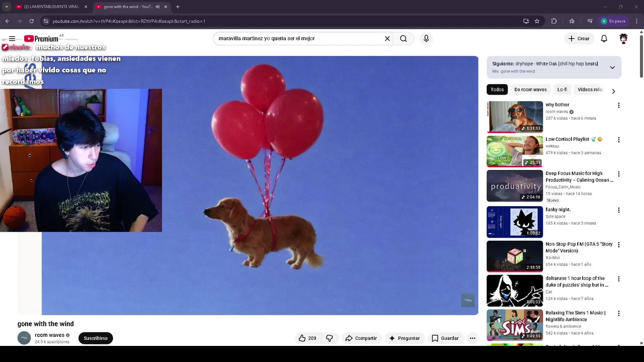This screenshot has width=644, height=362.
Task: Open Non-Stop-Pop FM video thumbnail
Action: click(515, 256)
